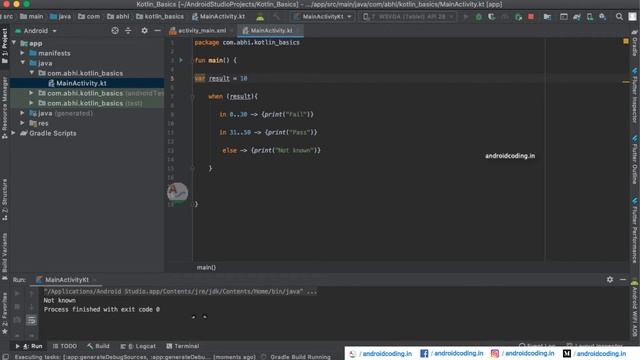
Task: Click the abhi breadcrumb folder
Action: pos(118,17)
